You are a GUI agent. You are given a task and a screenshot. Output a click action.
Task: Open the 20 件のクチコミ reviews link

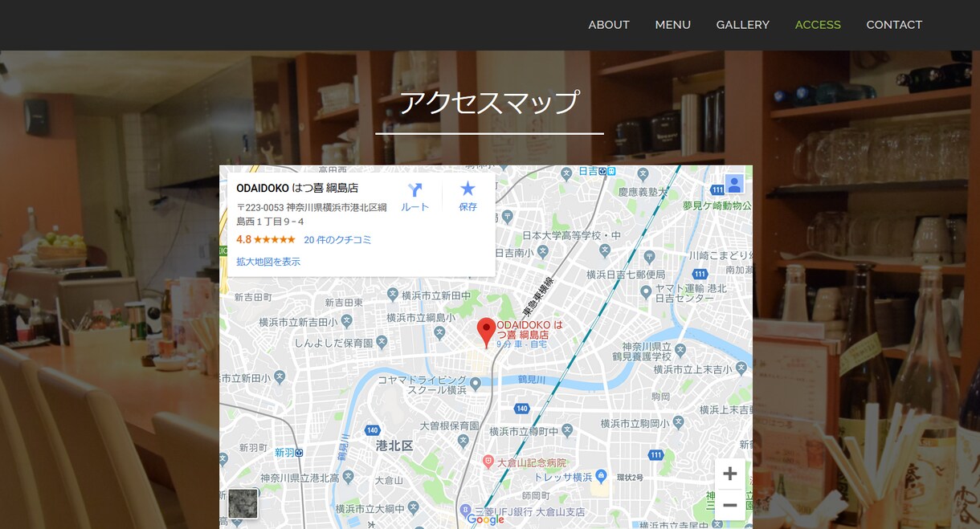coord(337,240)
